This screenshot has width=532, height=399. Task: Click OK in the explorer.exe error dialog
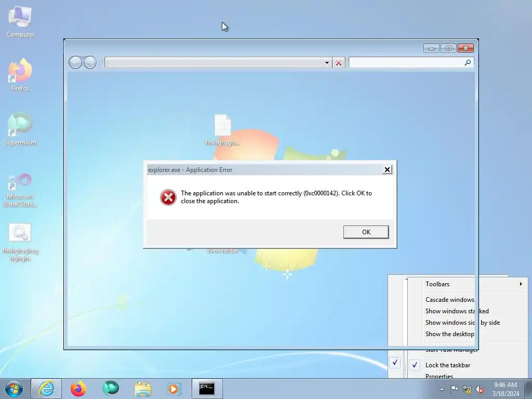366,232
